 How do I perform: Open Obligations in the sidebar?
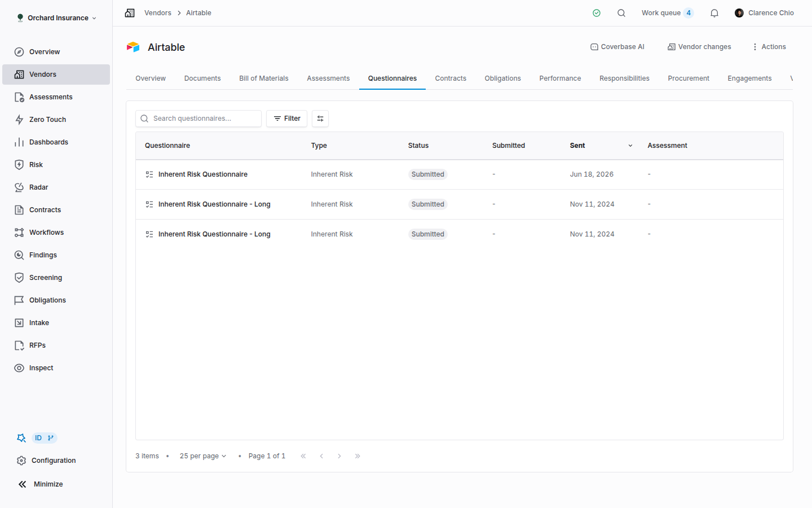pos(56,300)
